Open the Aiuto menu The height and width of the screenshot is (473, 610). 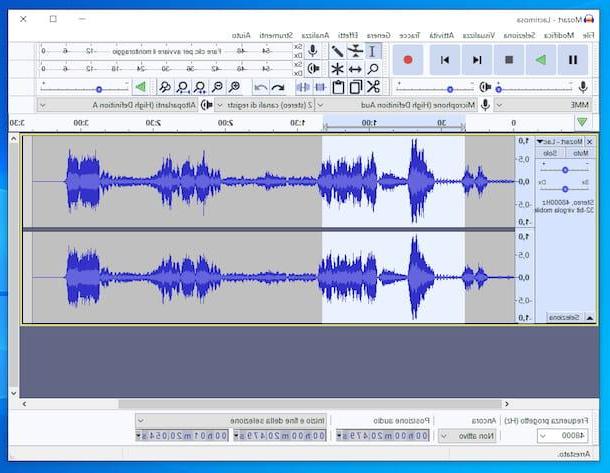pos(241,35)
